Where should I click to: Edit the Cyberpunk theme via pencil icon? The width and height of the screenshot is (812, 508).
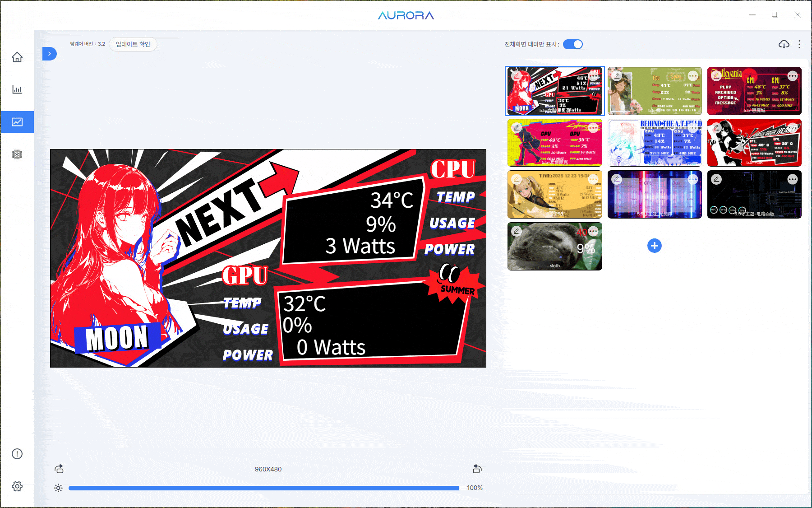(517, 128)
